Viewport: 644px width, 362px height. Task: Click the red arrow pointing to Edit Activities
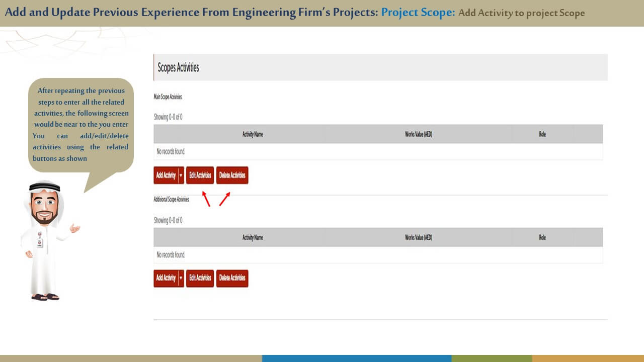(x=206, y=199)
